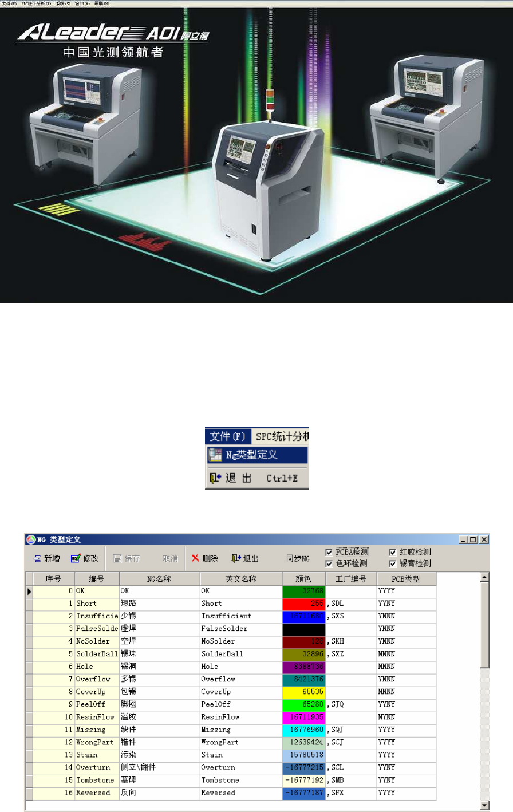Click the greyed-out 保存 (save) toolbar icon
Image resolution: width=513 pixels, height=812 pixels.
click(117, 558)
